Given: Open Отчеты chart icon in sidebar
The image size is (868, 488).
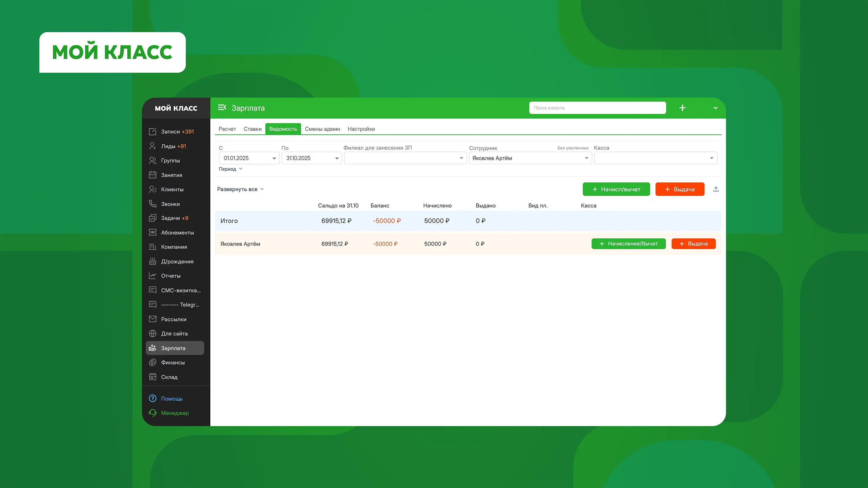Looking at the screenshot, I should coord(153,276).
